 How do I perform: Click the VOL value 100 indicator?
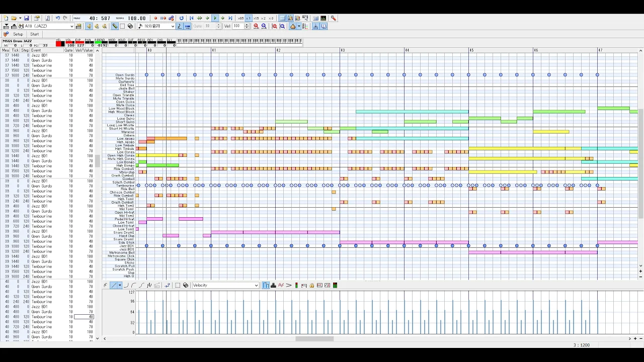[x=70, y=45]
